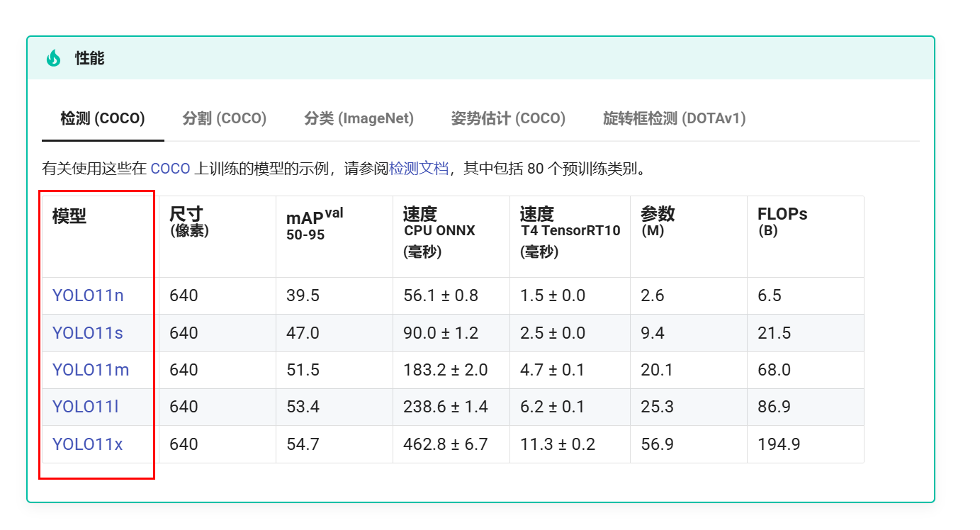The image size is (980, 530).
Task: Visit the YOLO11m model link
Action: click(x=91, y=370)
